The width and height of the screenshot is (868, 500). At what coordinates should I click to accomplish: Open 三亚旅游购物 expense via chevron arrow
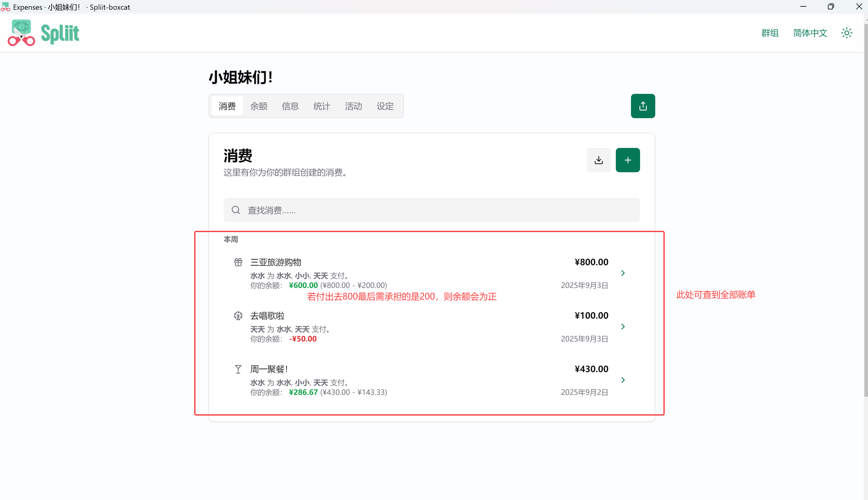click(x=623, y=273)
